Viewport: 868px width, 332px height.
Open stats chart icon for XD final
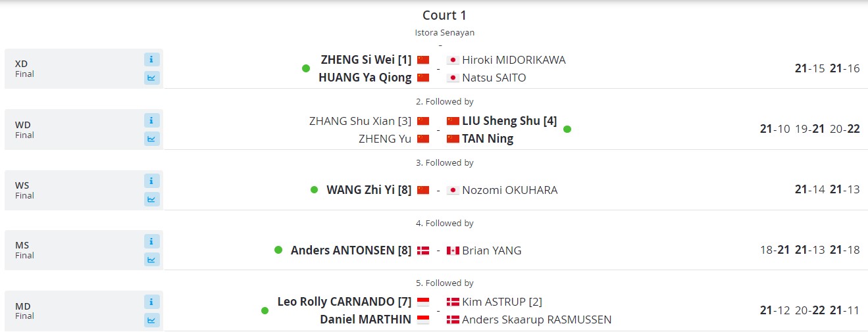click(x=152, y=78)
